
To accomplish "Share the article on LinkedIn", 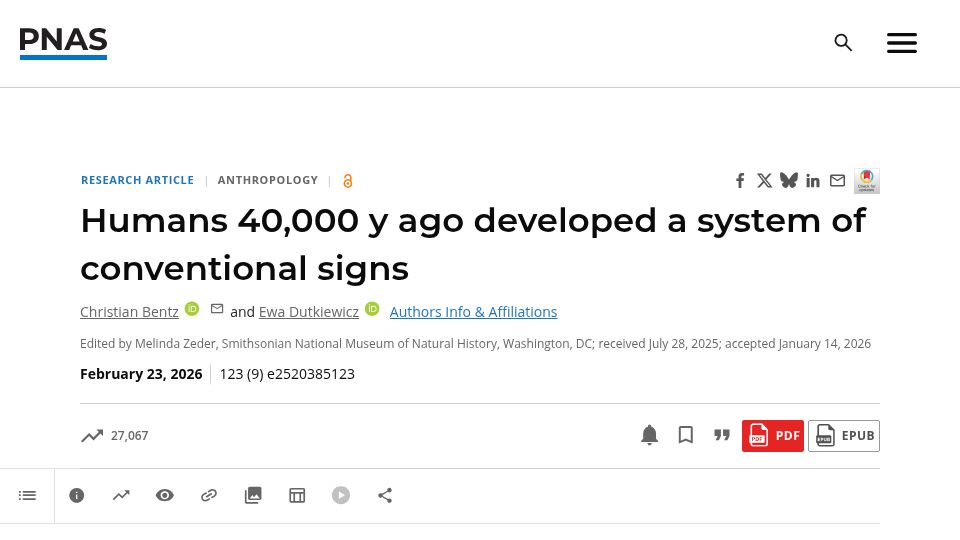I will [x=812, y=181].
